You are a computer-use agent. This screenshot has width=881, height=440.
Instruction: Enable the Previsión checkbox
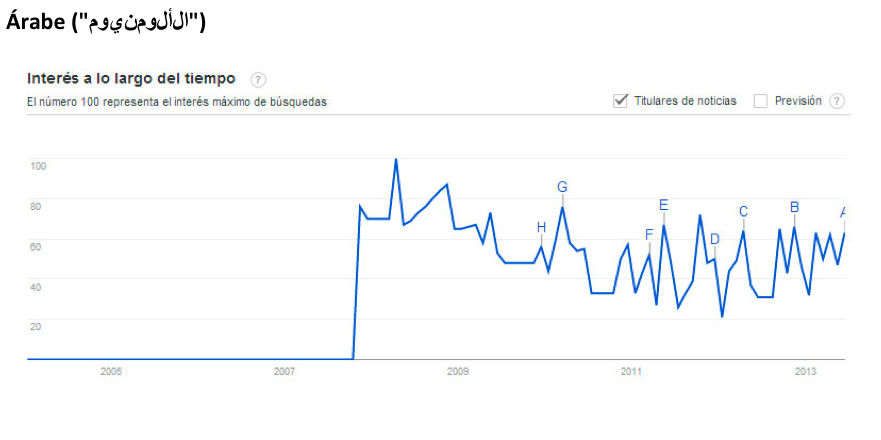[761, 101]
